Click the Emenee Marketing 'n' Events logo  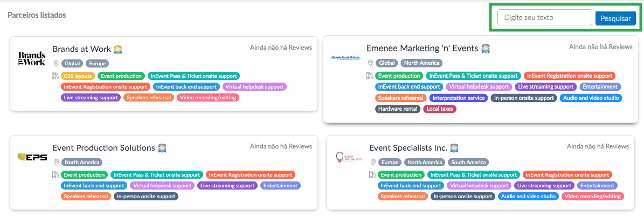(x=345, y=57)
